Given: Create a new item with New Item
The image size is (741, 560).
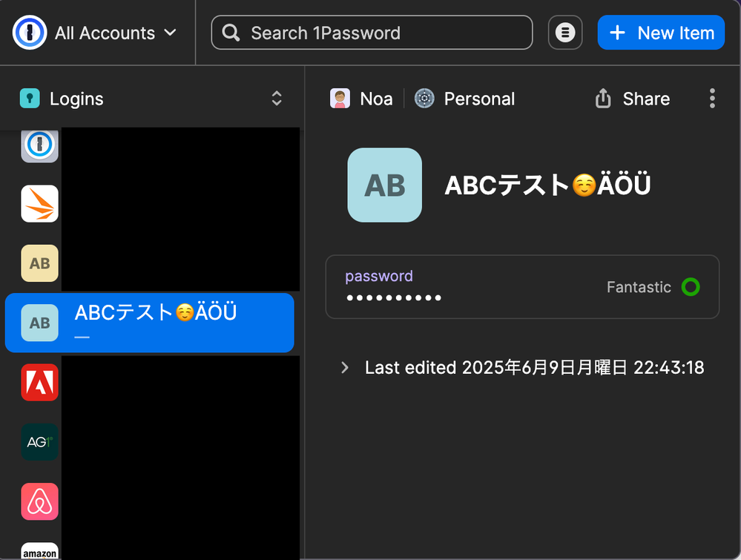Looking at the screenshot, I should [661, 33].
